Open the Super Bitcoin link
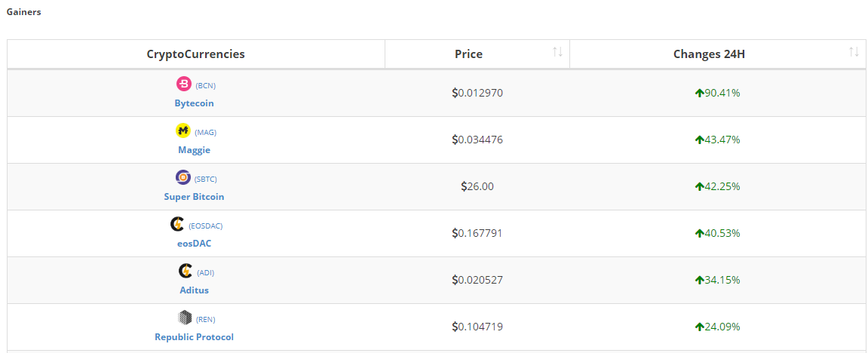Screen dimensions: 868x353 (194, 197)
